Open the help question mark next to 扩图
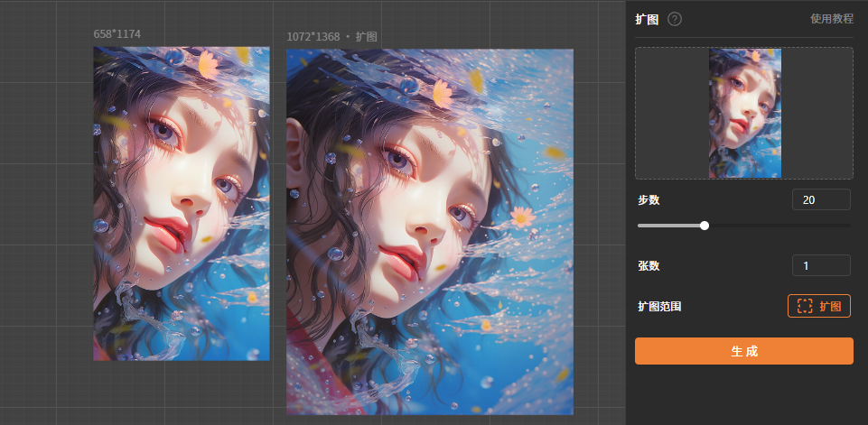868x425 pixels. click(x=674, y=19)
